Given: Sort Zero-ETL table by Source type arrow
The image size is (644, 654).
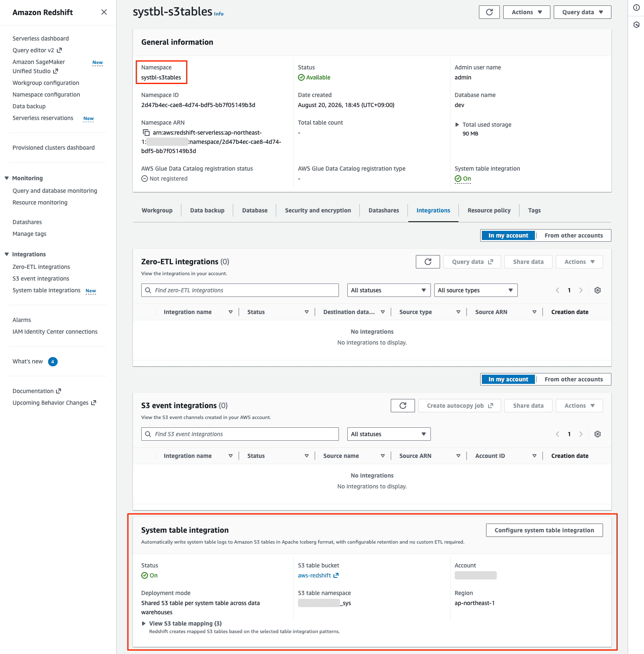Looking at the screenshot, I should point(458,312).
